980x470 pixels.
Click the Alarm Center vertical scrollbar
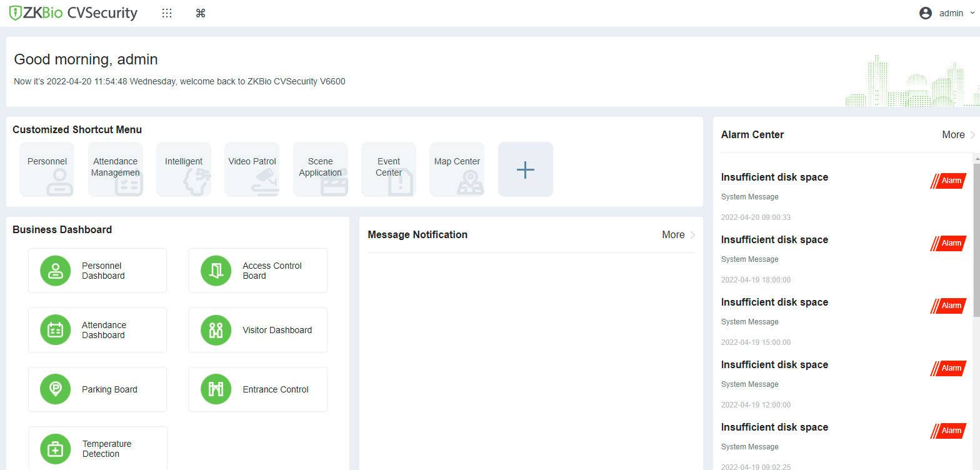click(976, 237)
